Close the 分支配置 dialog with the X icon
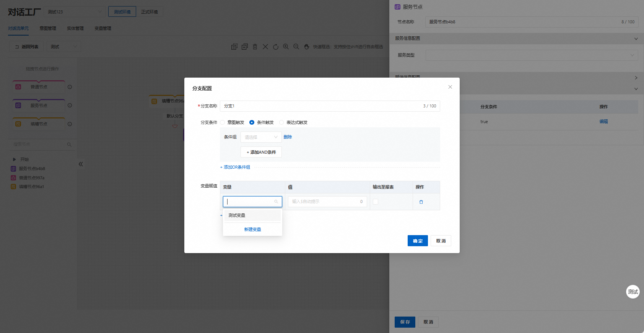Image resolution: width=644 pixels, height=333 pixels. [450, 87]
